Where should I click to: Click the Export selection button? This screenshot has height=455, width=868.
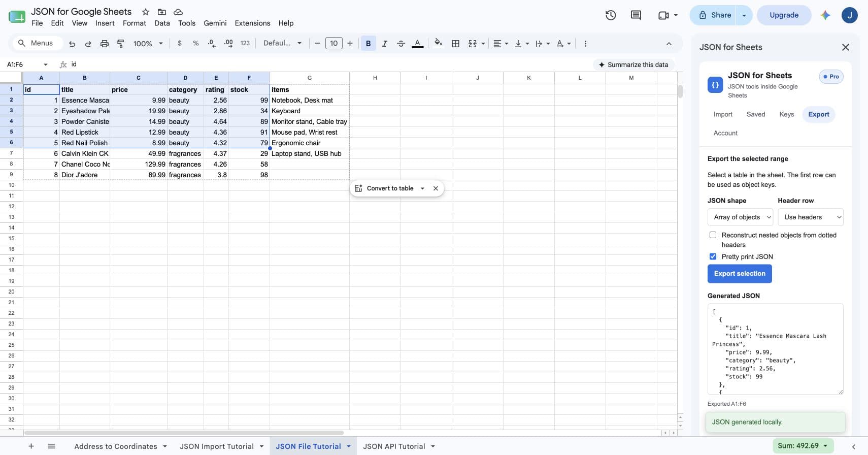[x=740, y=274]
